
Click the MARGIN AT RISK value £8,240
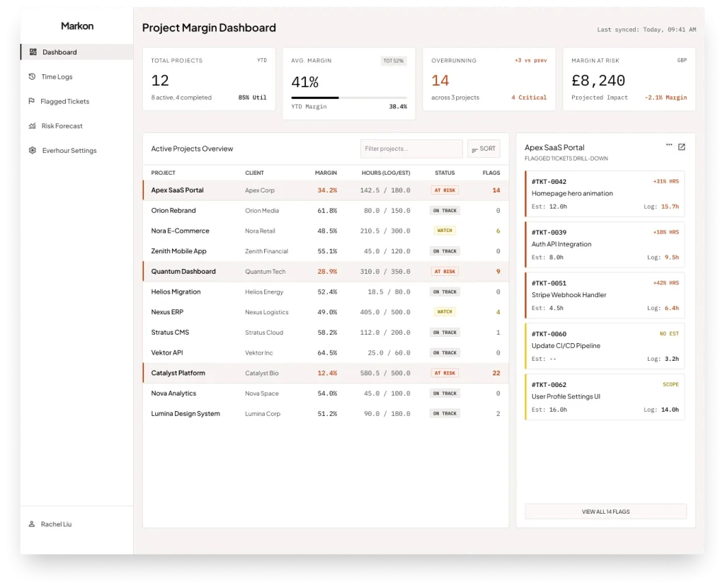pyautogui.click(x=598, y=81)
